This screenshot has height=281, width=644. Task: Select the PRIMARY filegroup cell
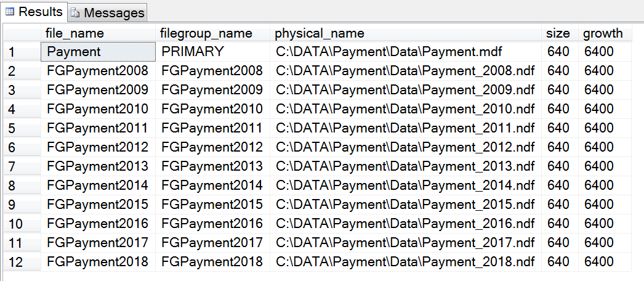tap(193, 52)
